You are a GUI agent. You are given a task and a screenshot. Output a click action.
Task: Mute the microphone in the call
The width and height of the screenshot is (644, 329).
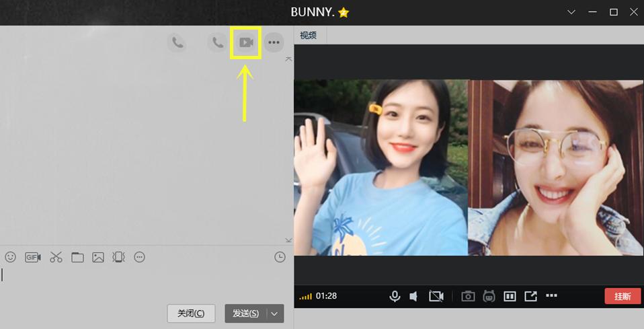pos(395,296)
